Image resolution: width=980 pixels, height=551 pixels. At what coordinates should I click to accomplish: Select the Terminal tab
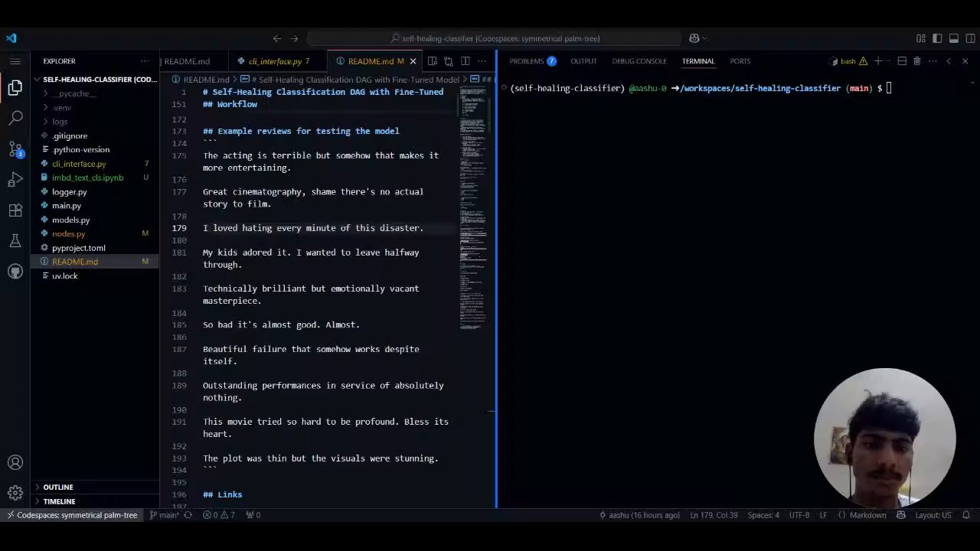coord(698,61)
